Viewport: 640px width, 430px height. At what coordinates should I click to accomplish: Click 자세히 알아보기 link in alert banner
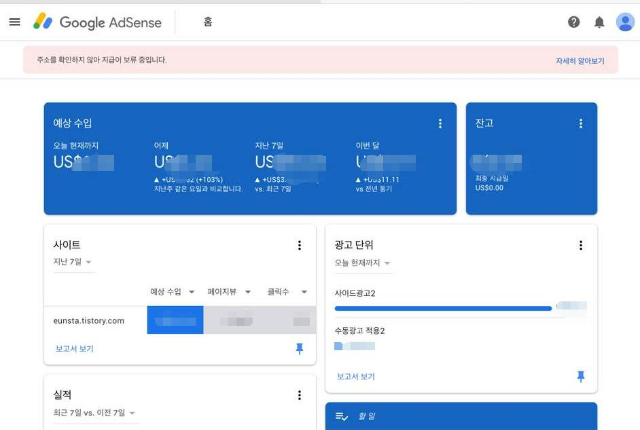pyautogui.click(x=580, y=61)
